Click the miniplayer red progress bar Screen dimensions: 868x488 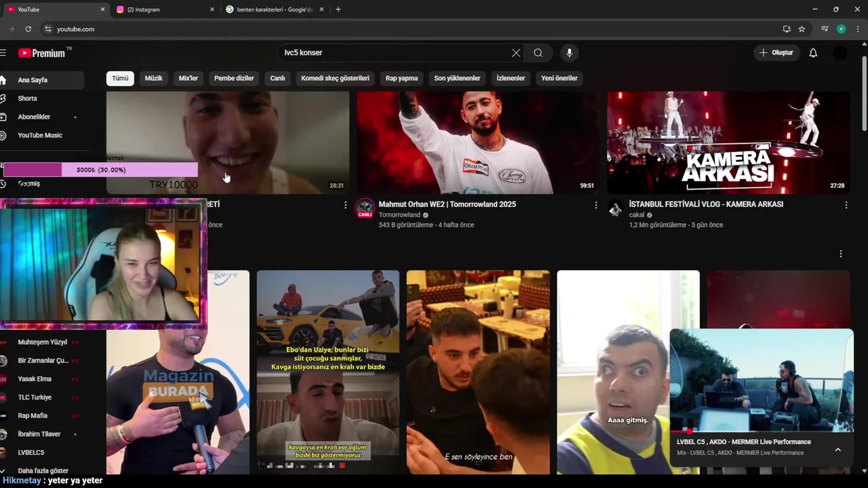tap(762, 431)
